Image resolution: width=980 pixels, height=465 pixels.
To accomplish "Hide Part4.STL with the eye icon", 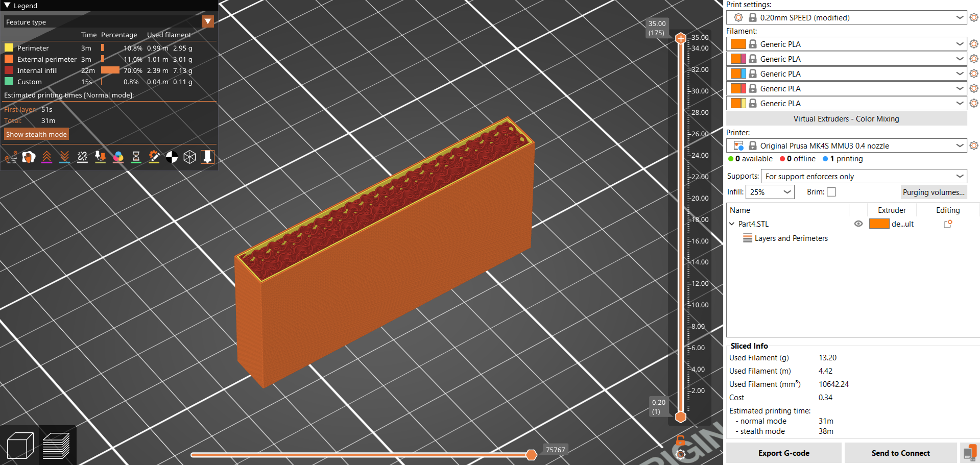I will tap(858, 224).
